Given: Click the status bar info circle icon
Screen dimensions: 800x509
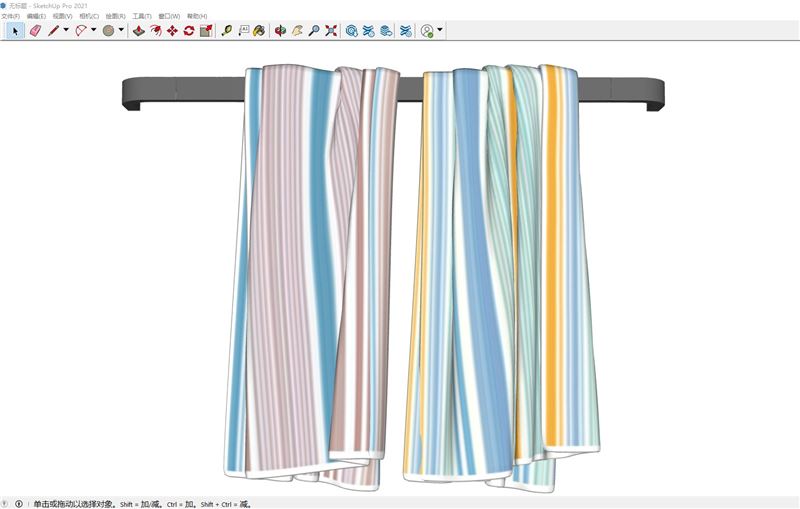Looking at the screenshot, I should (19, 504).
